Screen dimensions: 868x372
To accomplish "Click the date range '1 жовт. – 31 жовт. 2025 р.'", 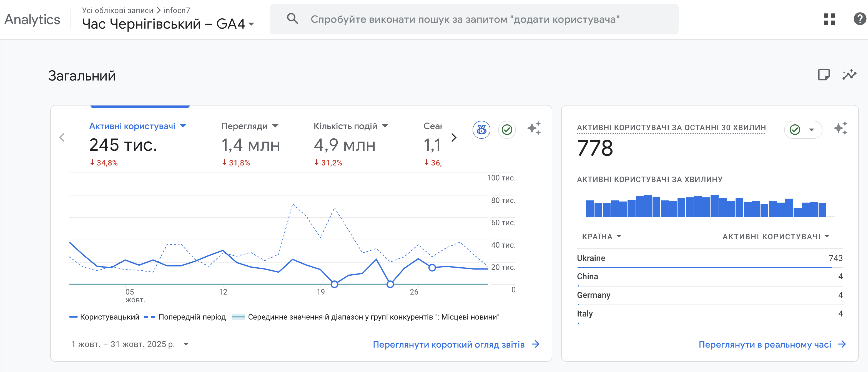I will [x=124, y=344].
